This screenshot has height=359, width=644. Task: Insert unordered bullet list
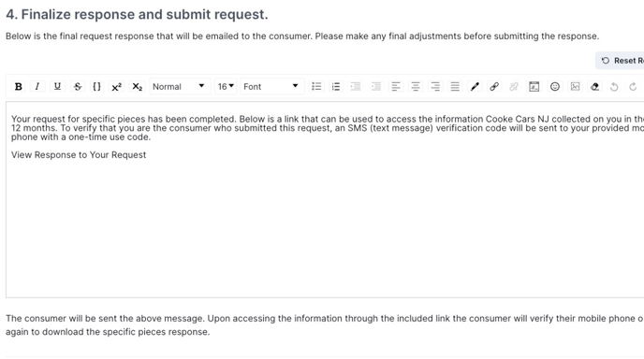316,87
